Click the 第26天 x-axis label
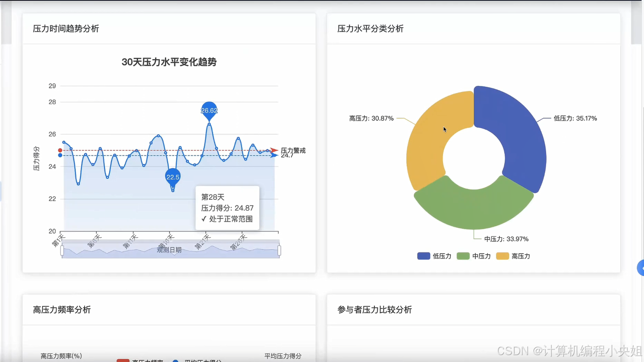Screen dimensions: 644x362 (239, 242)
